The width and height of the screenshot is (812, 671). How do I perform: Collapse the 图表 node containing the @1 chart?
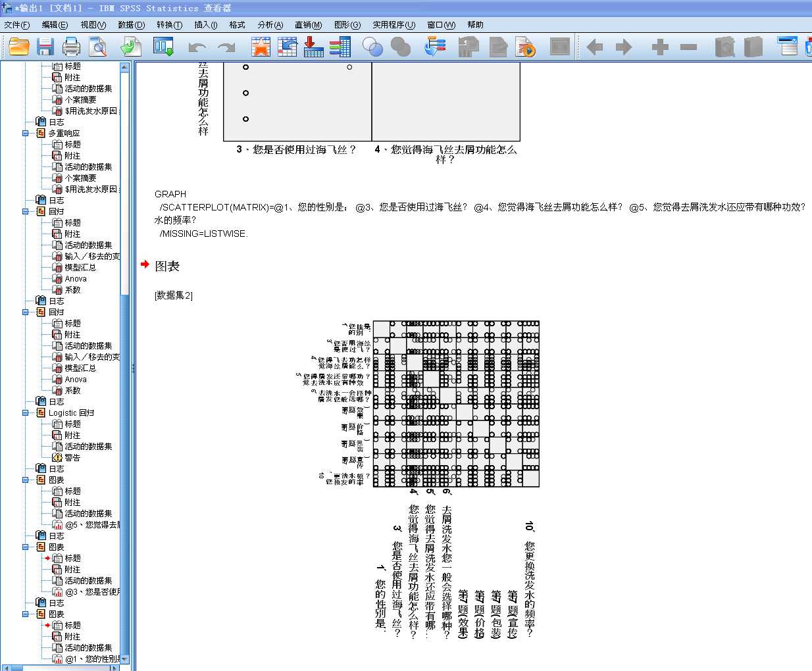tap(26, 614)
